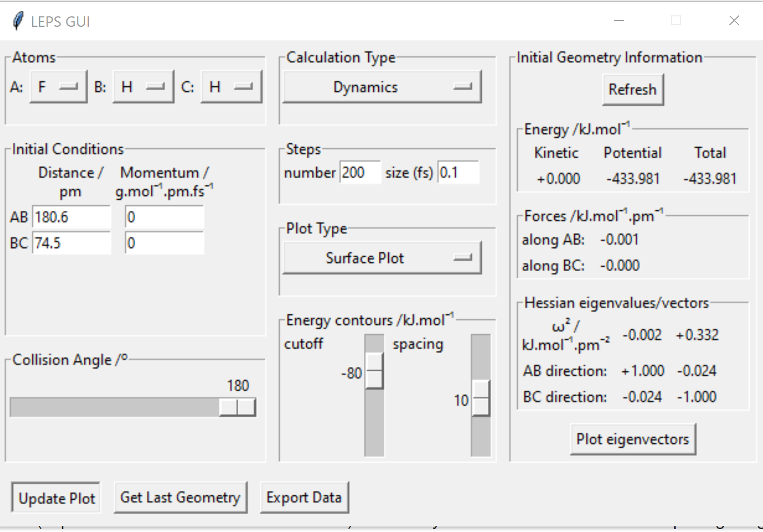The width and height of the screenshot is (763, 532).
Task: Open the atom A dropdown
Action: pyautogui.click(x=59, y=87)
